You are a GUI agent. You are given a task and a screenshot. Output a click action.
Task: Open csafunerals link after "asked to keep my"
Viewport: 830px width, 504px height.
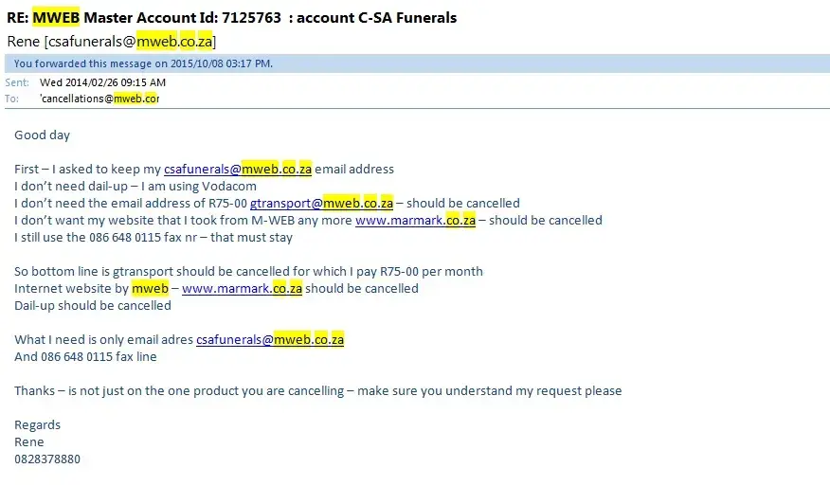(237, 169)
